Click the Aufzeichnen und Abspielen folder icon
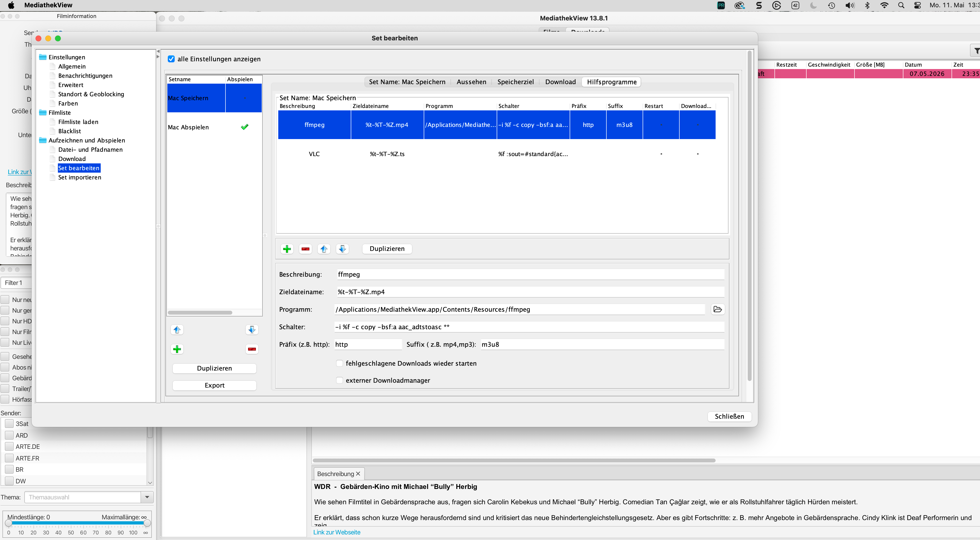Image resolution: width=980 pixels, height=540 pixels. (x=43, y=140)
